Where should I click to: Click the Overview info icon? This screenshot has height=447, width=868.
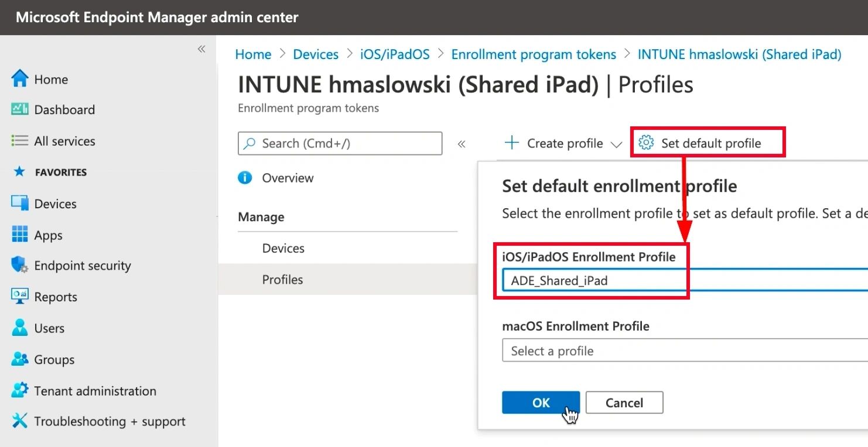245,178
